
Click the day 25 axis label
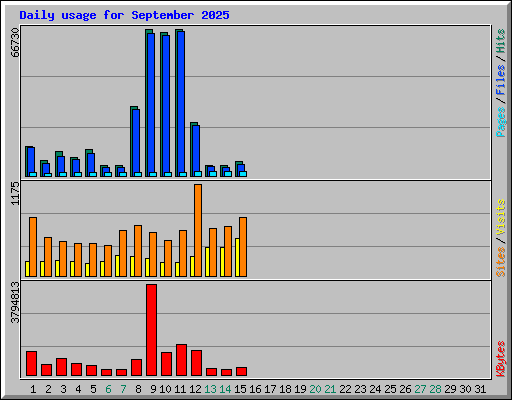pyautogui.click(x=390, y=389)
